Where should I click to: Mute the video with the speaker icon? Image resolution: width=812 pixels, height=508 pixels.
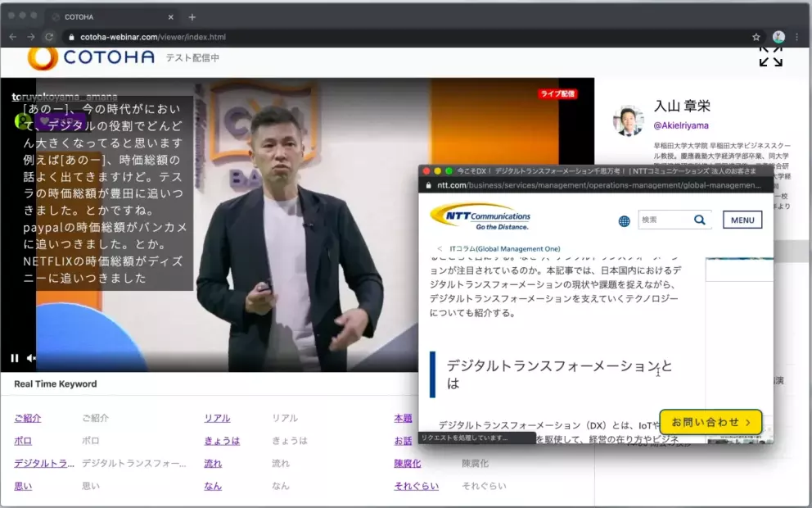tap(31, 358)
